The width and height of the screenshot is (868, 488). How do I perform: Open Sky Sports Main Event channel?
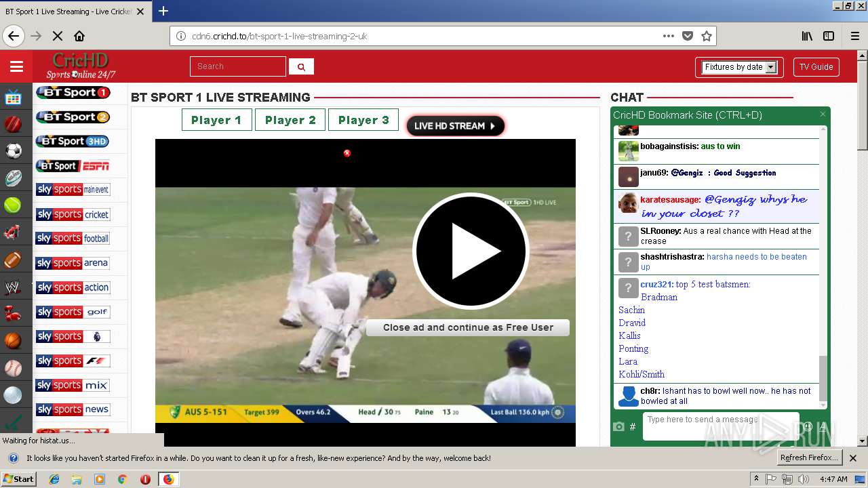click(x=73, y=190)
